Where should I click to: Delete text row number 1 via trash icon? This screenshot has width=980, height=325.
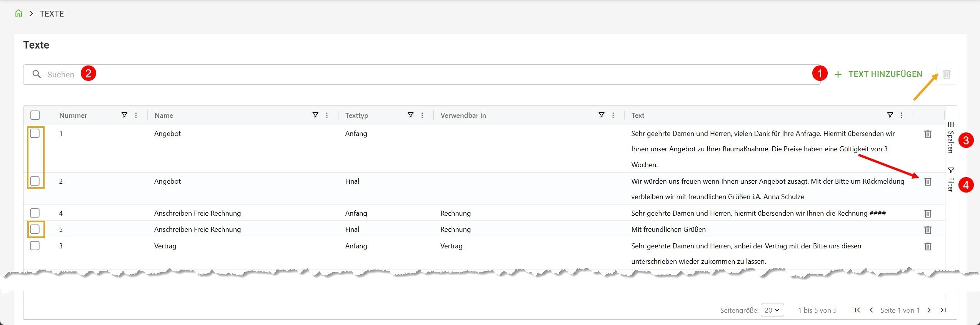(x=927, y=134)
